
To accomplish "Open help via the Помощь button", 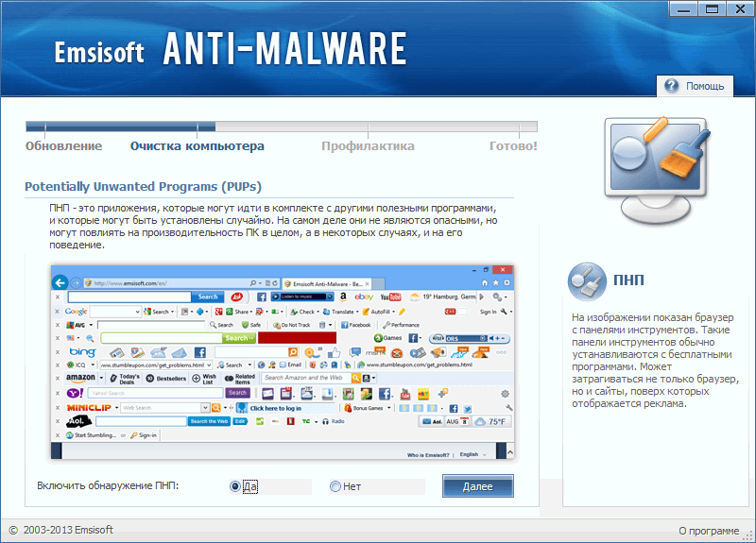I will (x=695, y=86).
